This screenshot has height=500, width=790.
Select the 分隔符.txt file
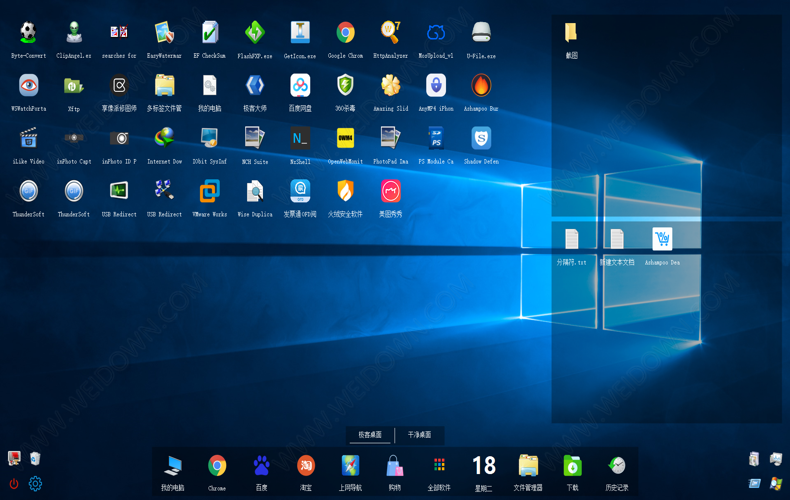tap(571, 239)
